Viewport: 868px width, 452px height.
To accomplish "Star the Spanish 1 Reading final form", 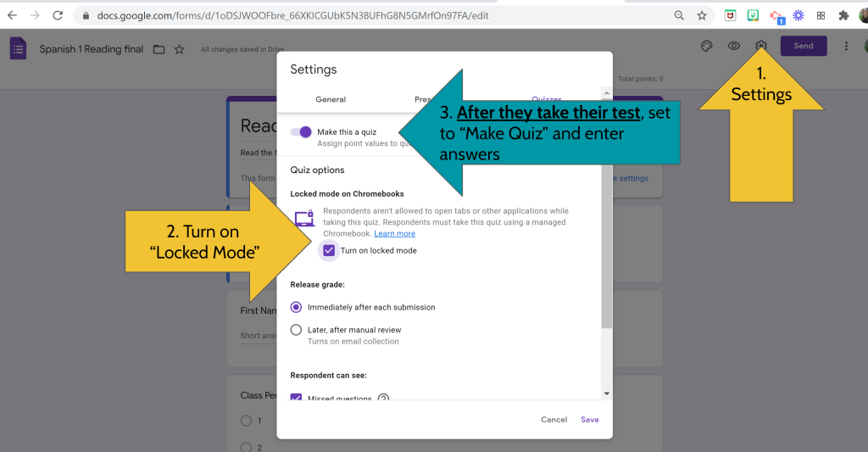I will tap(180, 50).
